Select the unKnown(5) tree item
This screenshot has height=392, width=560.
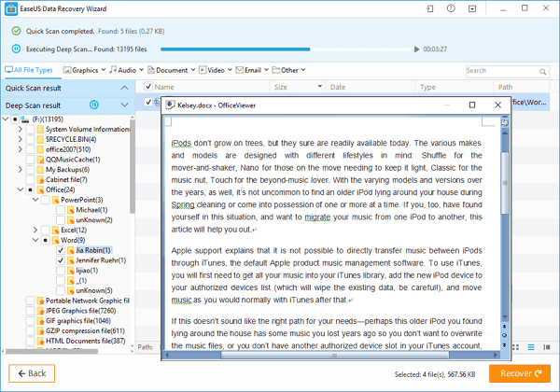(x=94, y=290)
